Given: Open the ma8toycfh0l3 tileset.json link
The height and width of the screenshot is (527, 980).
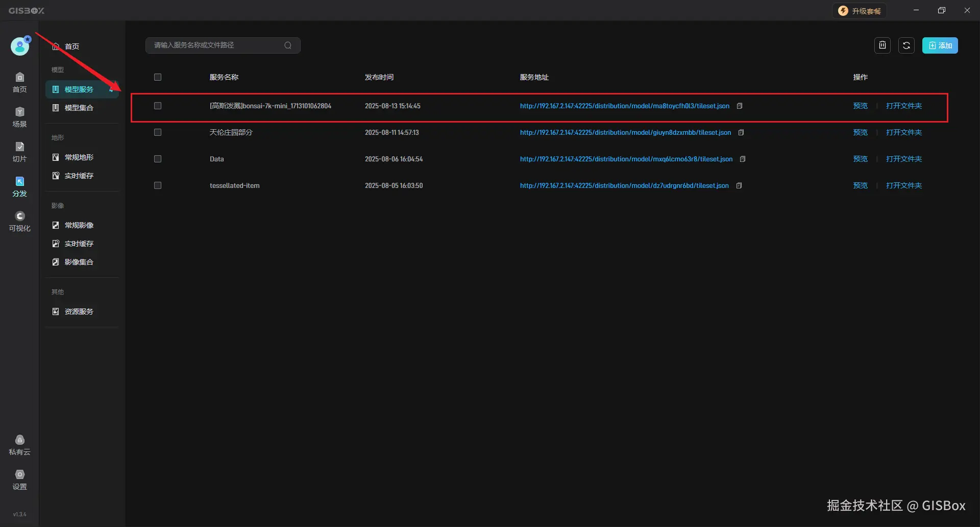Looking at the screenshot, I should tap(624, 106).
